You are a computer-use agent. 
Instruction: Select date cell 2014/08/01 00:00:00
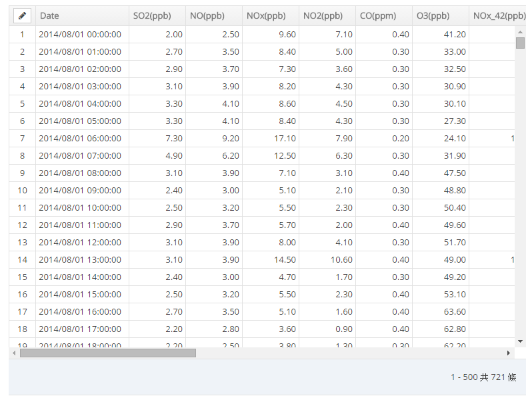pyautogui.click(x=82, y=34)
